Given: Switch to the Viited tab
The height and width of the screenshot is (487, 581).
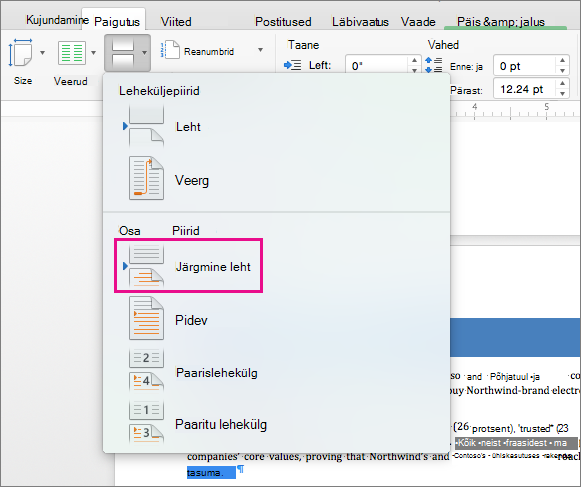Looking at the screenshot, I should pos(176,22).
